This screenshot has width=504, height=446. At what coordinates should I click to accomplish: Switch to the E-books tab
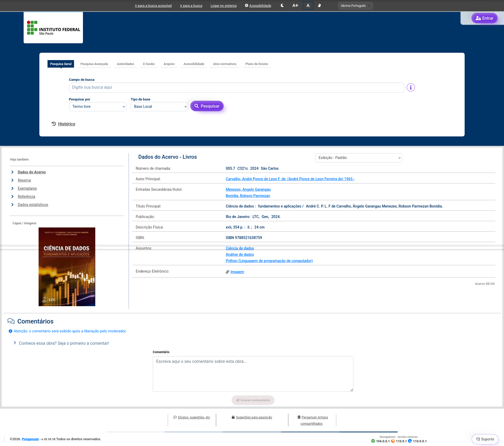149,64
